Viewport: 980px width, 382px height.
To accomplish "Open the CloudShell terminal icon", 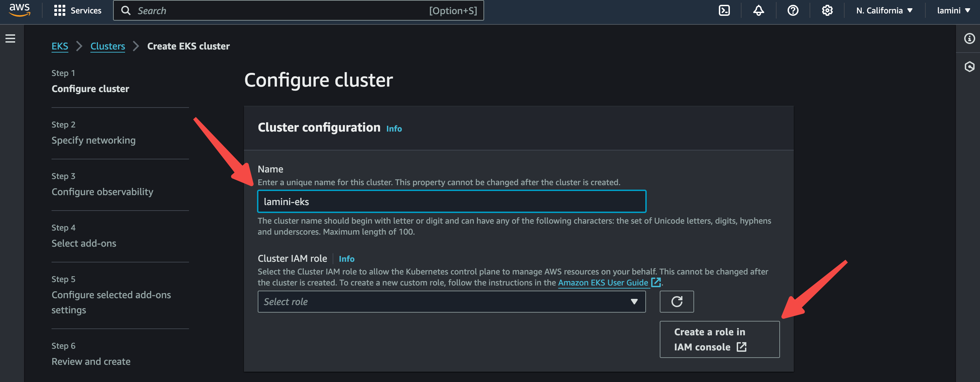I will tap(724, 10).
